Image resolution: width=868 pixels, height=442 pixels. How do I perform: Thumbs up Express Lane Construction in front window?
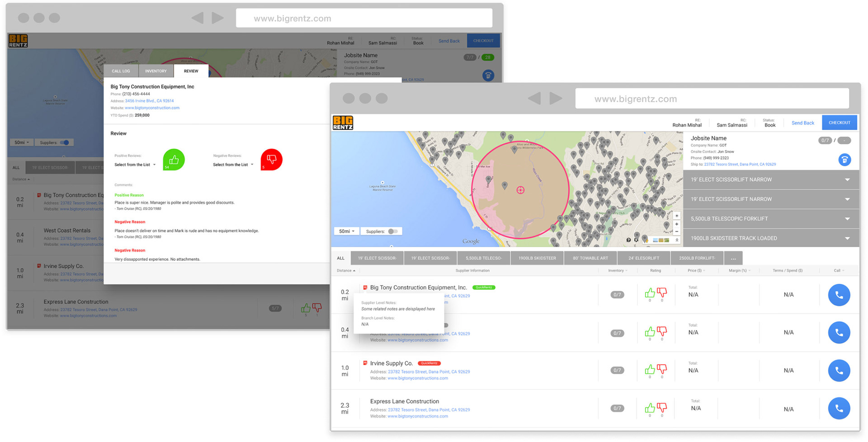(650, 408)
